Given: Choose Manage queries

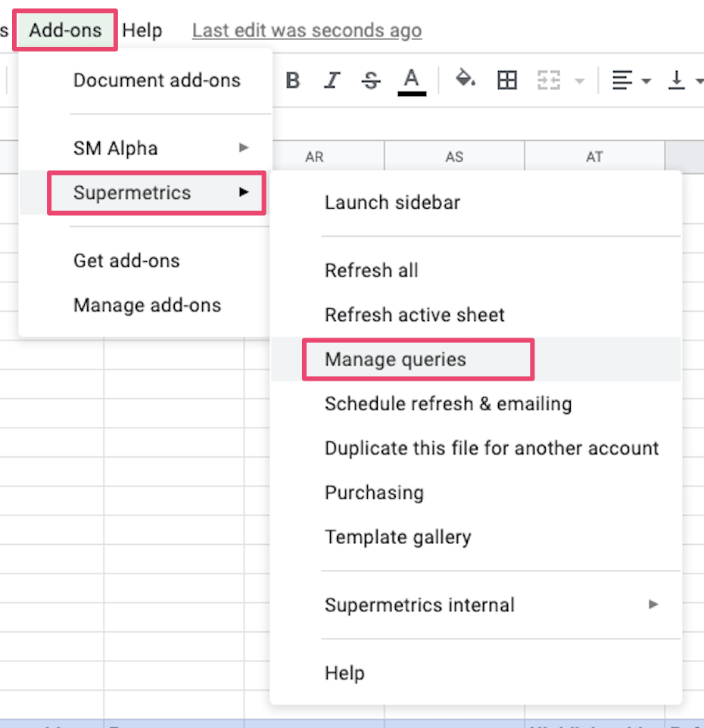Looking at the screenshot, I should point(476,359).
